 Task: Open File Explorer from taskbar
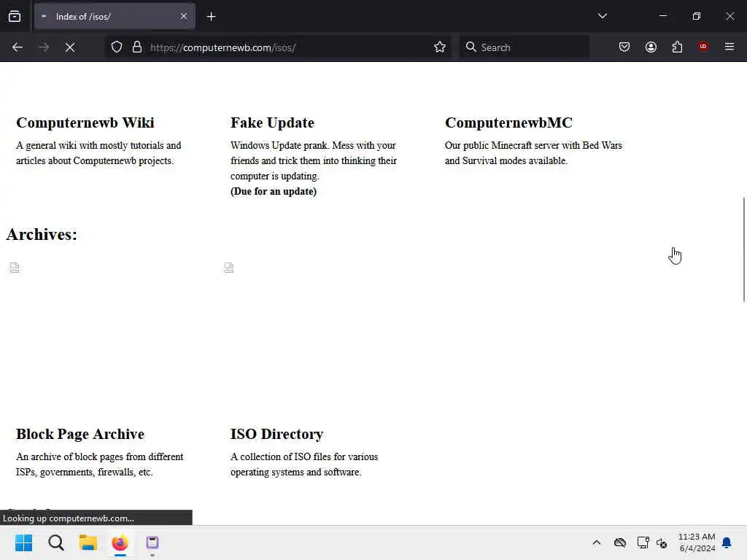[88, 542]
